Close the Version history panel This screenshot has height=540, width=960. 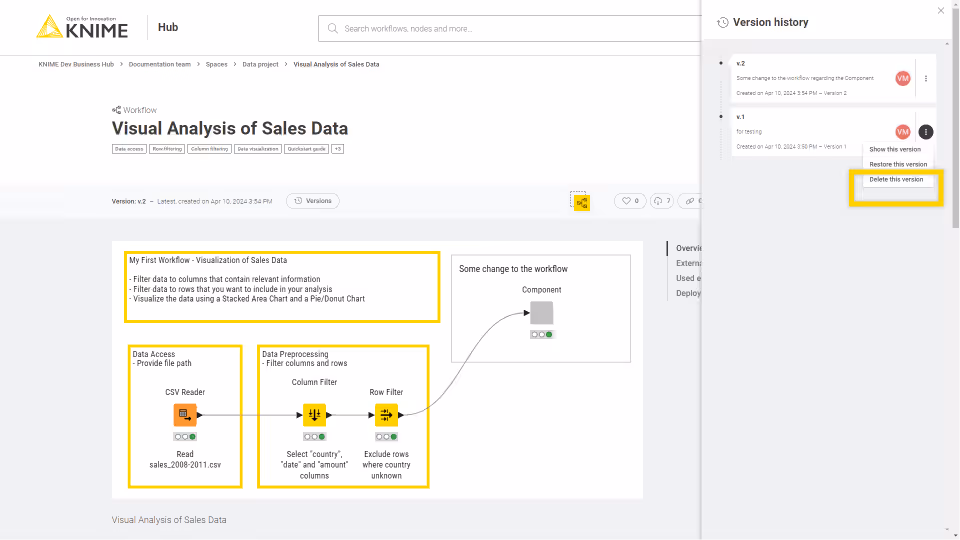click(940, 11)
